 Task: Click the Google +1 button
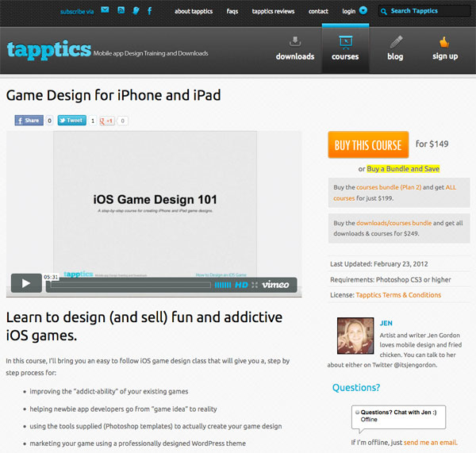click(x=107, y=121)
